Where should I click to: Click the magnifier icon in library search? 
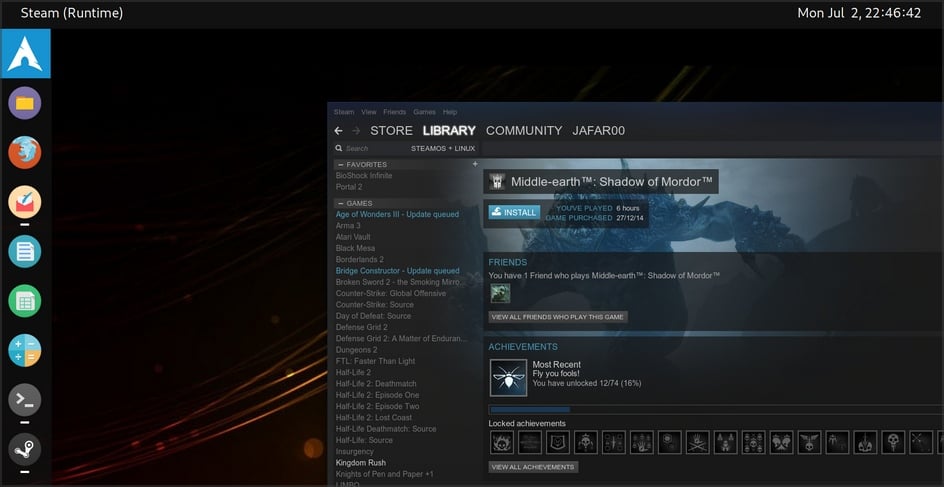pos(339,149)
